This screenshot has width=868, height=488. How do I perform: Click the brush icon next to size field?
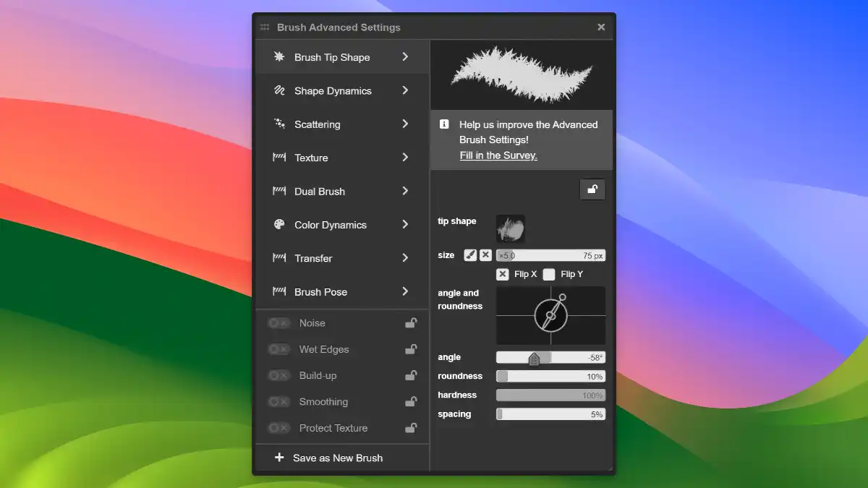pos(471,254)
